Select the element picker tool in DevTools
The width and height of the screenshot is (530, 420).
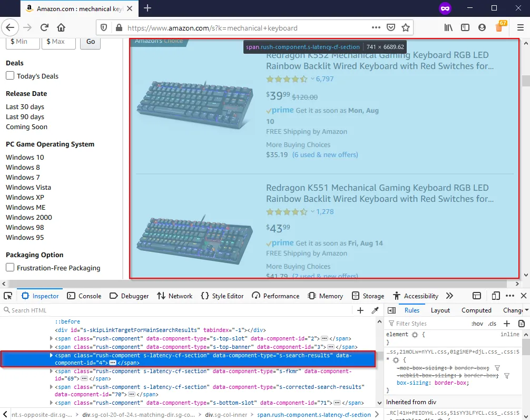pyautogui.click(x=8, y=296)
